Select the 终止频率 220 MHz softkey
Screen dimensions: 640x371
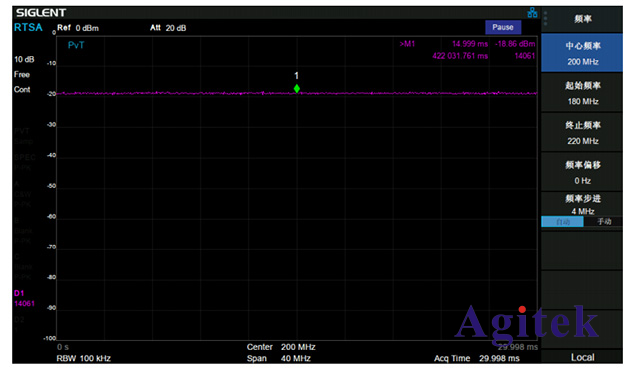pos(582,132)
